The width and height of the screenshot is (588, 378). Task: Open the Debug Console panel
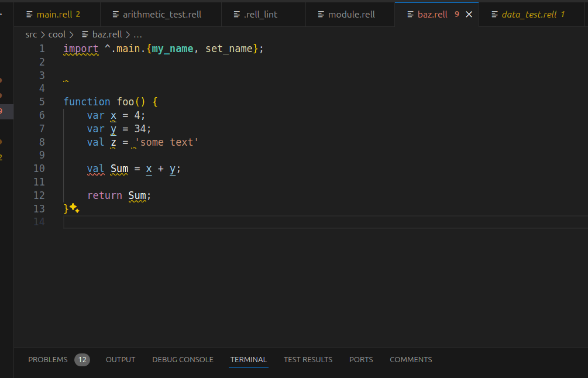coord(183,360)
